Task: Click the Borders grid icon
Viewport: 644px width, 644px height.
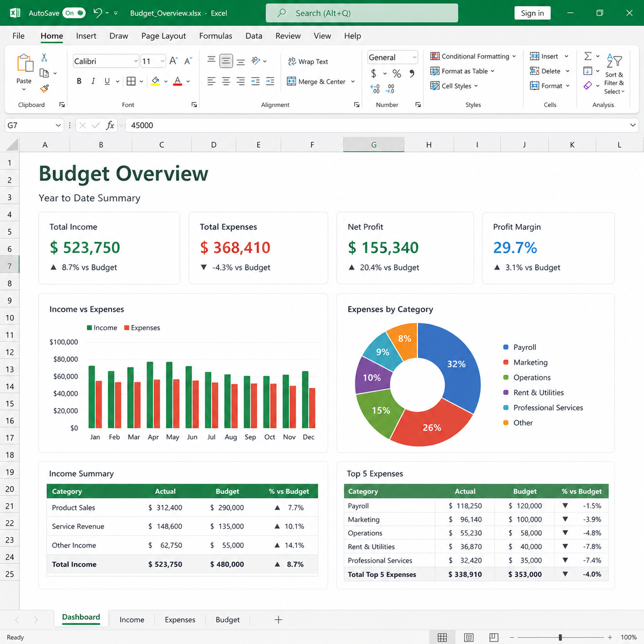Action: (x=131, y=81)
